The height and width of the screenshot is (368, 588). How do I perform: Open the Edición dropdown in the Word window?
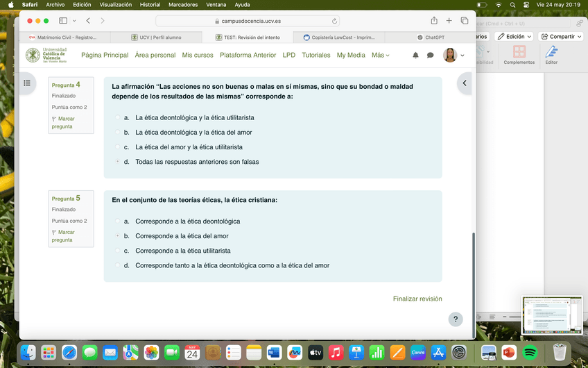coord(514,36)
